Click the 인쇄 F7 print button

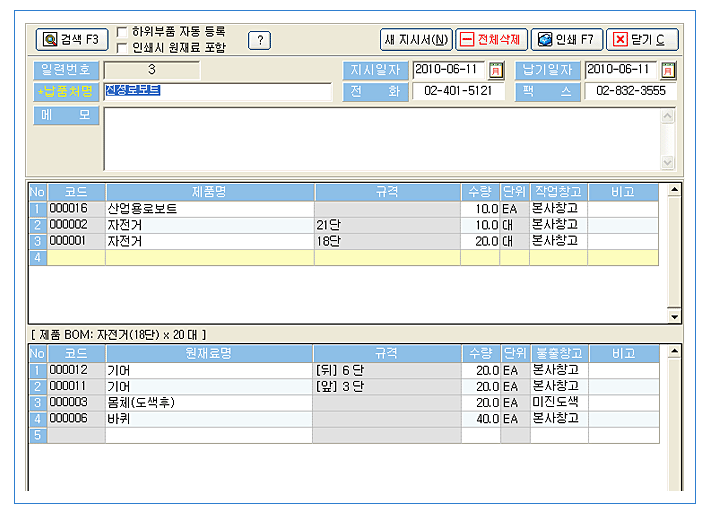pos(567,40)
